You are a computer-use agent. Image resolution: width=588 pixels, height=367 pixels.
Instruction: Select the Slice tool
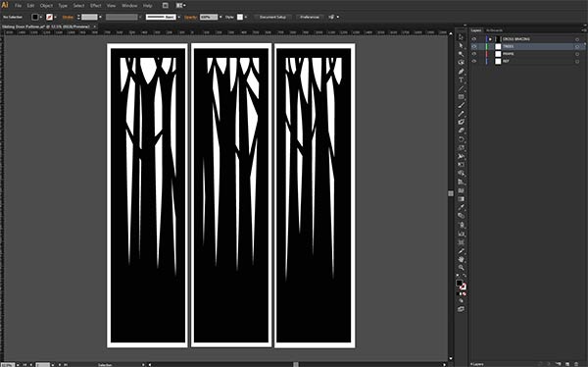click(x=461, y=250)
